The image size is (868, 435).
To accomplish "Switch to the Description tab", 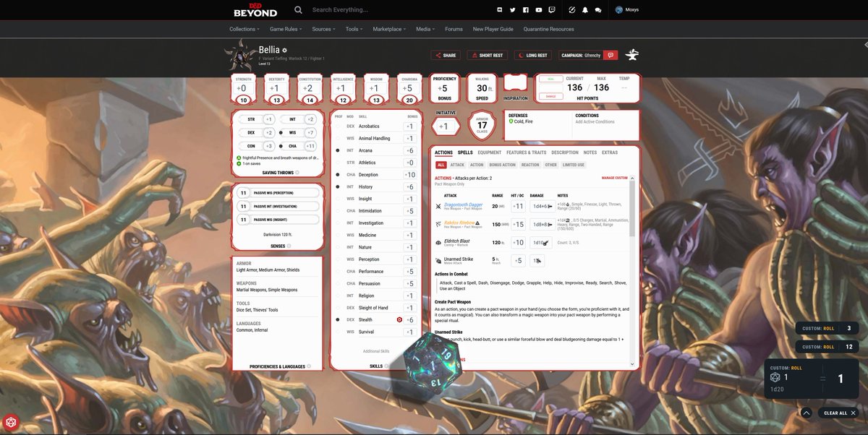I will click(x=565, y=152).
